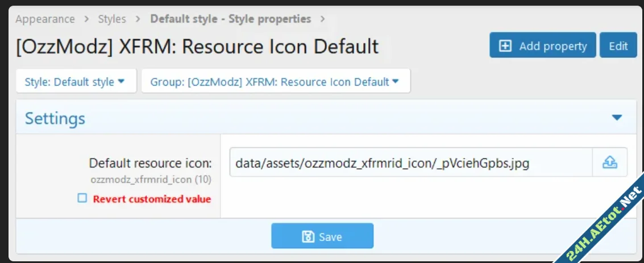Click the floppy disk icon on Save

[x=308, y=236]
